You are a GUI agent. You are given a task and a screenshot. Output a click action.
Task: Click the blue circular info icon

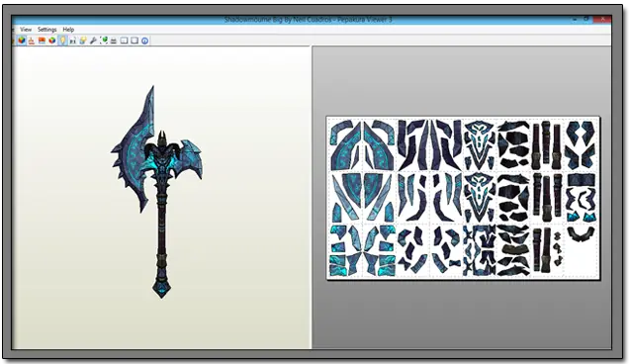(145, 41)
